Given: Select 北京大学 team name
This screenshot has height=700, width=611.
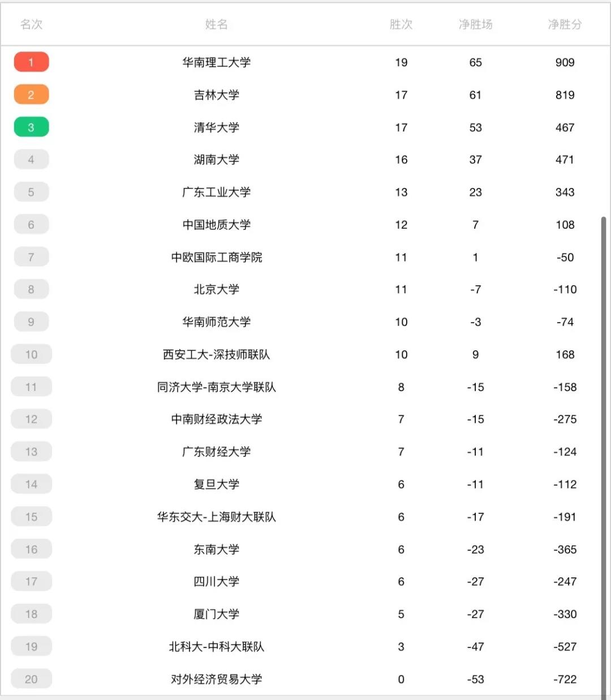Looking at the screenshot, I should point(216,289).
